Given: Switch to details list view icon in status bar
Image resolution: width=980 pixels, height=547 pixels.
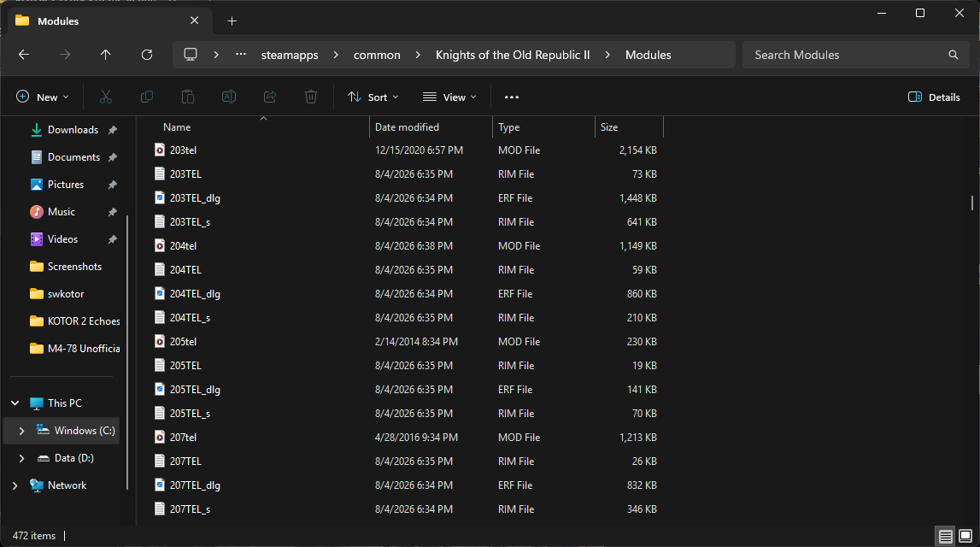Looking at the screenshot, I should click(x=946, y=536).
